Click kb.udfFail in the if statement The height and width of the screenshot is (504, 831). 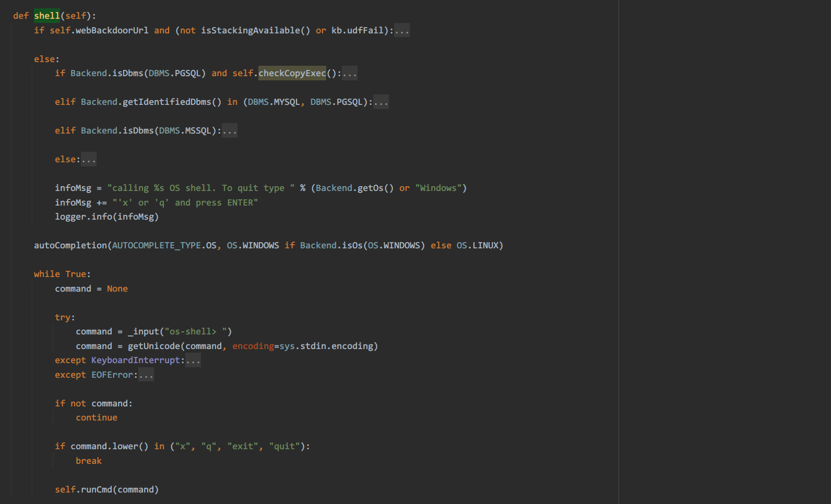point(358,30)
